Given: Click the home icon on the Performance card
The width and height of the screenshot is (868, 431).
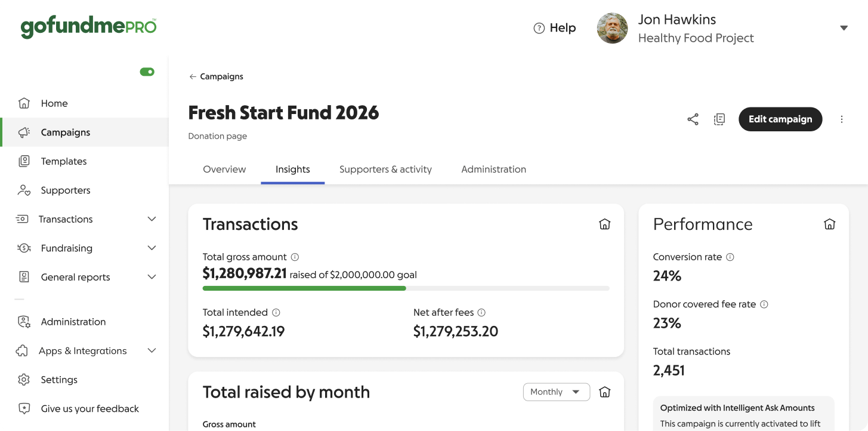Looking at the screenshot, I should coord(829,224).
